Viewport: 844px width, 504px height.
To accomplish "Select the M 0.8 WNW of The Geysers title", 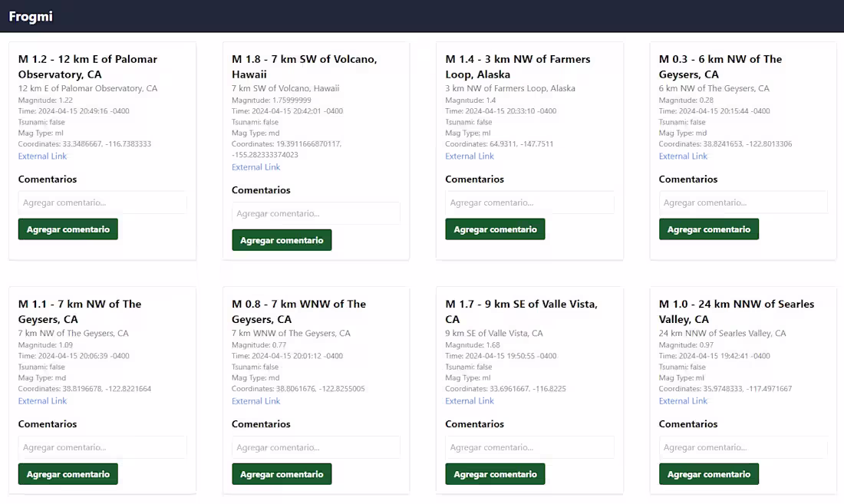I will click(x=298, y=311).
